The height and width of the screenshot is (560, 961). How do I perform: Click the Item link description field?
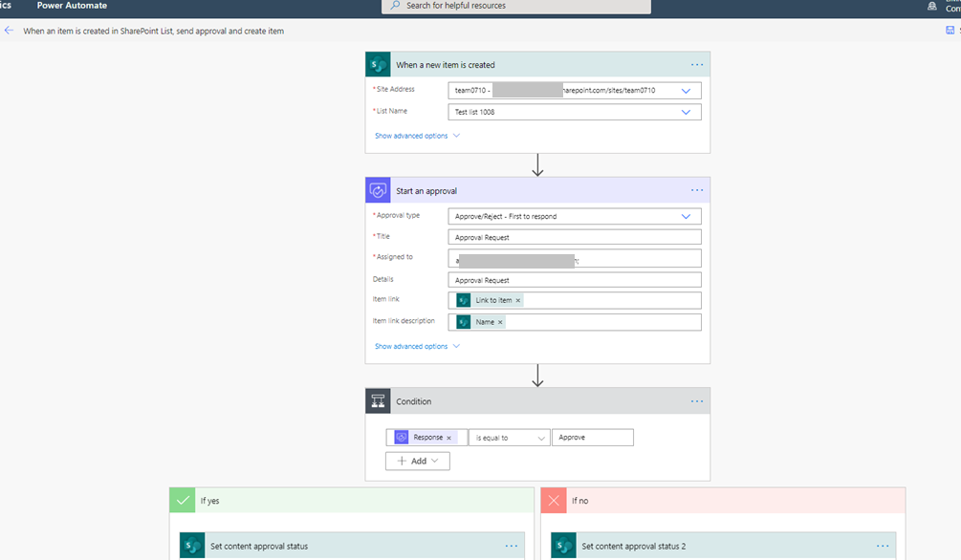coord(575,322)
